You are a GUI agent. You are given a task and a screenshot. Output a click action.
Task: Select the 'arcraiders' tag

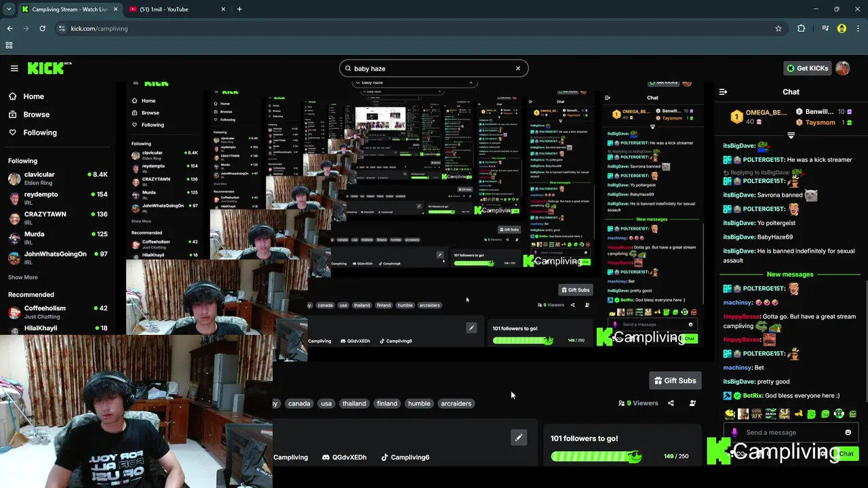click(456, 403)
